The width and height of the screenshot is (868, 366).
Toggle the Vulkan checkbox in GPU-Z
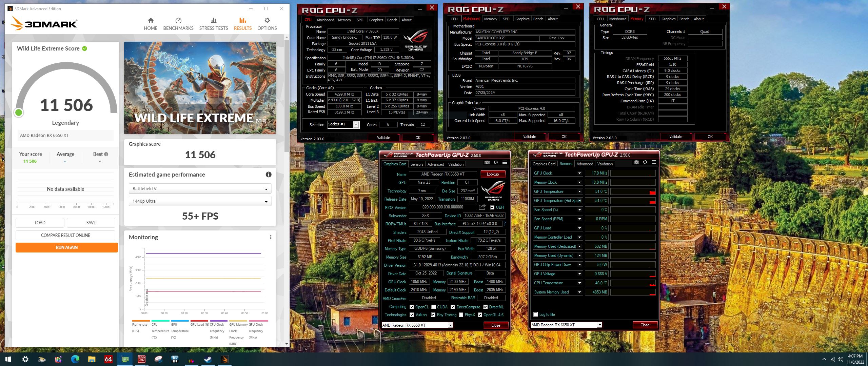(x=412, y=315)
